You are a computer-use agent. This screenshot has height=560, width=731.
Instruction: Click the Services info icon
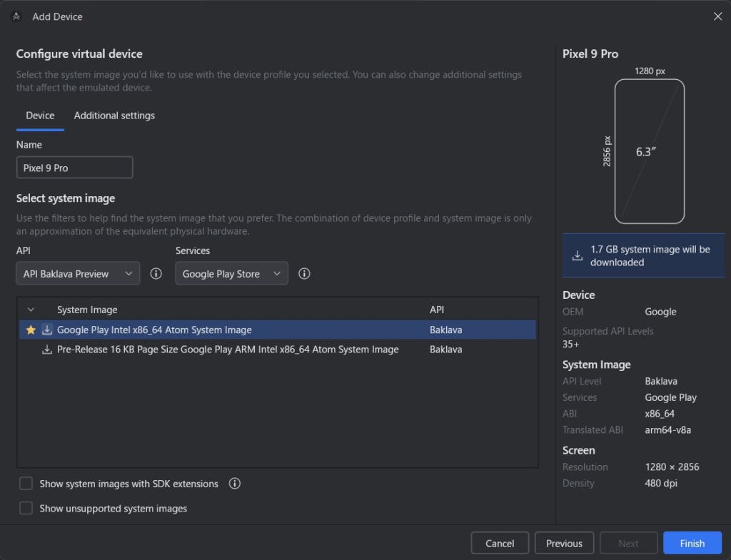[x=304, y=273]
